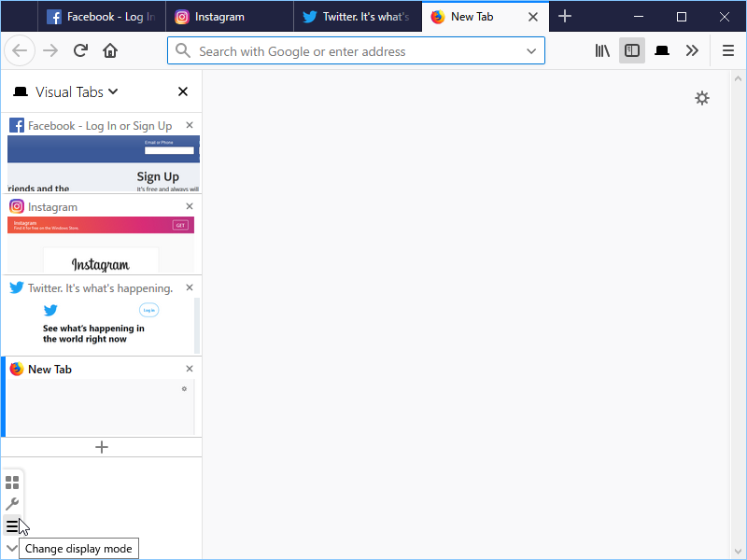Click the page scrollbar up arrow
Viewport: 747px width, 560px height.
coord(738,78)
